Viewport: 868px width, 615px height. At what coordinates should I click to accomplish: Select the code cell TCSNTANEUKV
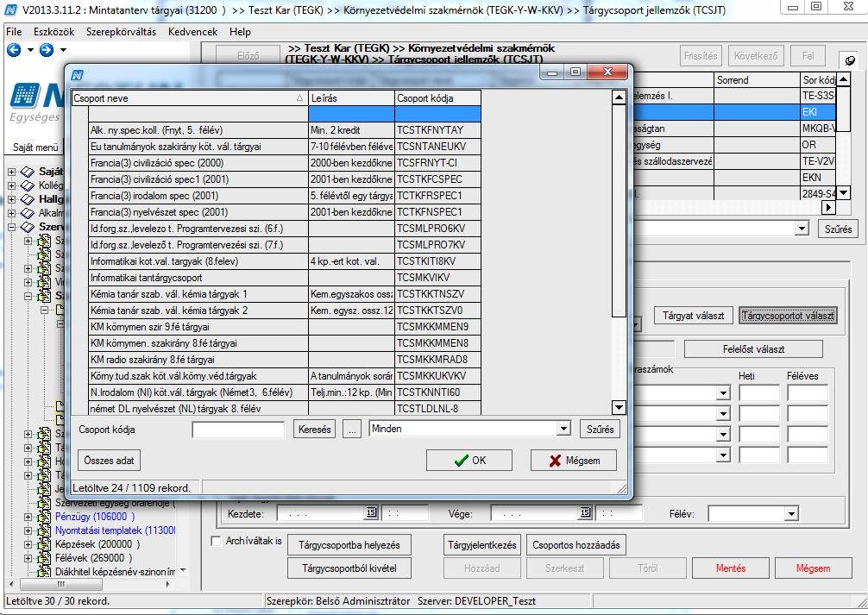437,147
